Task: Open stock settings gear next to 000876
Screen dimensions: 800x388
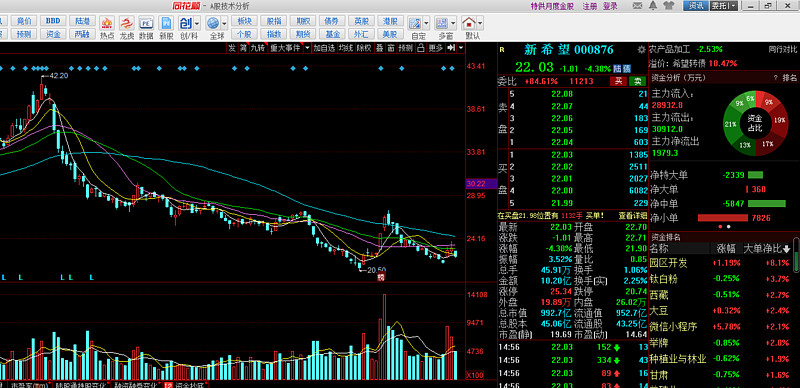Action: [x=641, y=50]
